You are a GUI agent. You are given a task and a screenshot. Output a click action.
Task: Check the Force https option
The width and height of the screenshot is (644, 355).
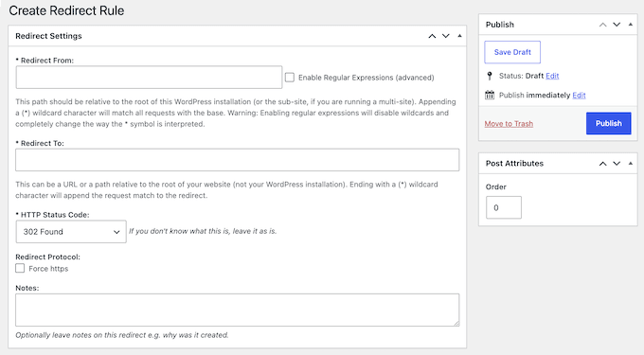20,269
